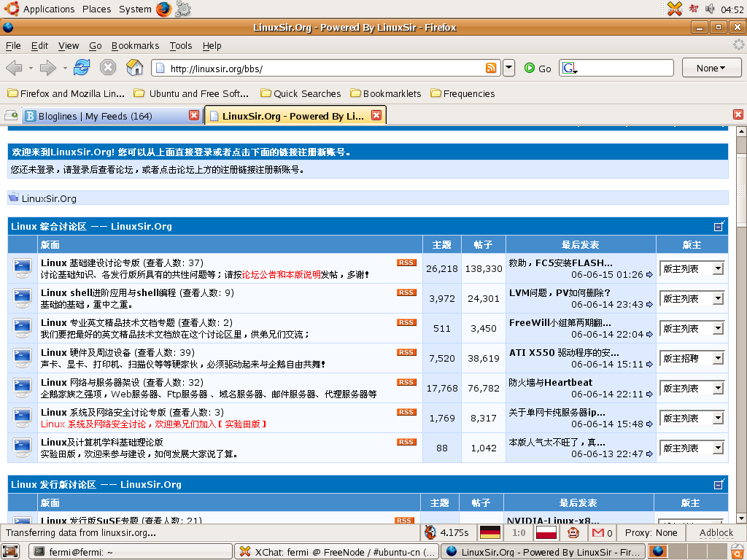
Task: Click the RSS icon for 计算机学科基础理论版 row
Action: pos(406,443)
